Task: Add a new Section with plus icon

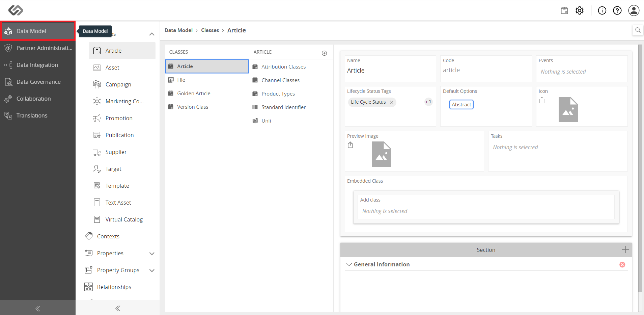Action: click(x=625, y=250)
